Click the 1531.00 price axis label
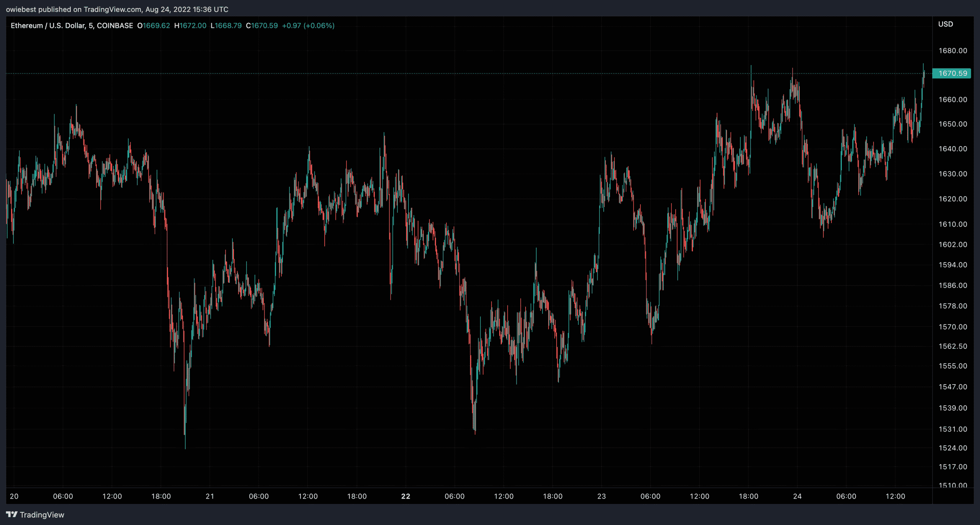 [952, 429]
